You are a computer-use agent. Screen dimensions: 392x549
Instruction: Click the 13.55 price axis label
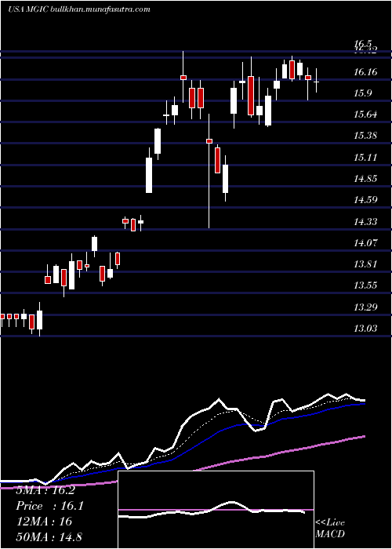(x=365, y=285)
